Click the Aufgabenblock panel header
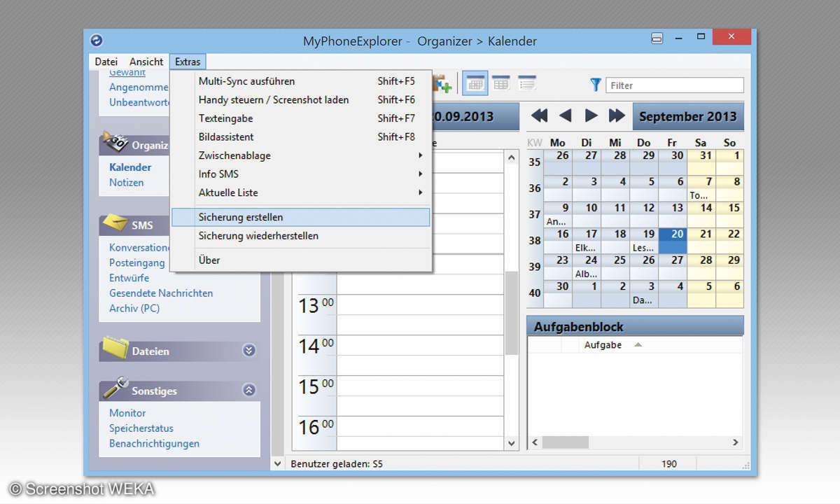 pyautogui.click(x=635, y=327)
